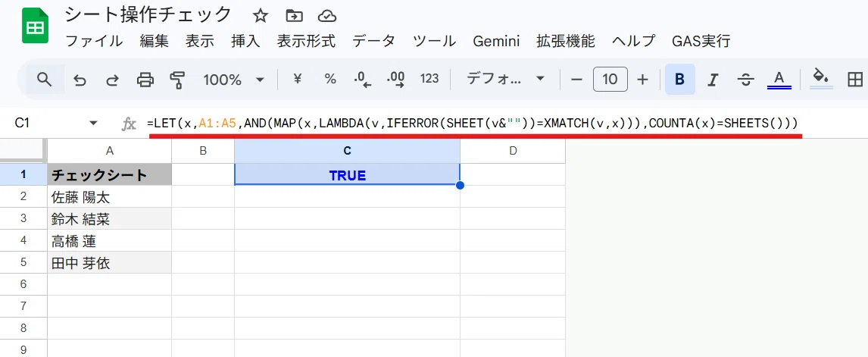Open the text color picker
This screenshot has width=868, height=357.
click(779, 80)
